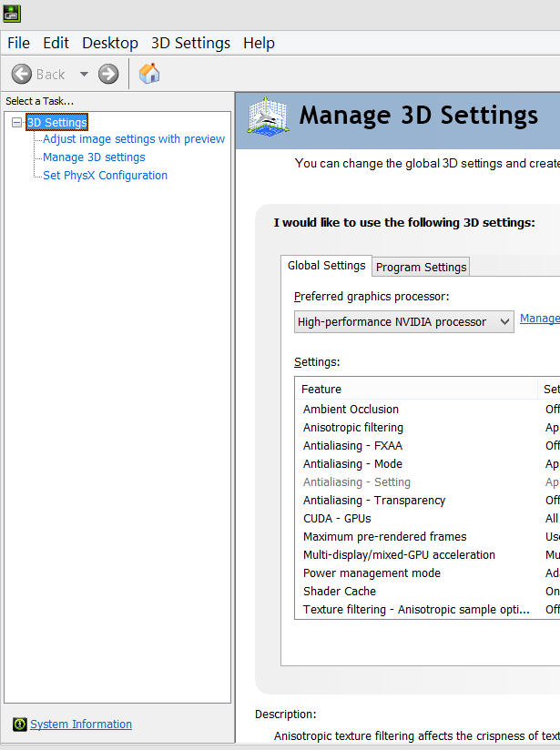Select the CUDA - GPUs row
This screenshot has height=750, width=560.
[427, 519]
